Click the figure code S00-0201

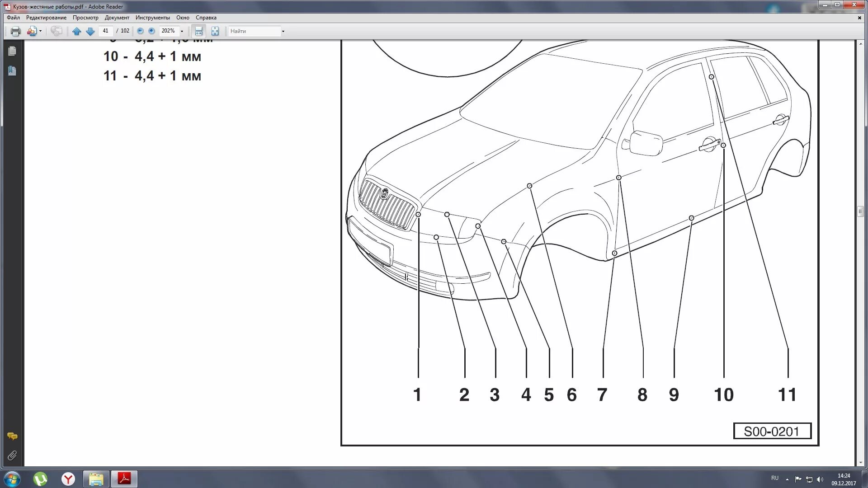pos(772,432)
